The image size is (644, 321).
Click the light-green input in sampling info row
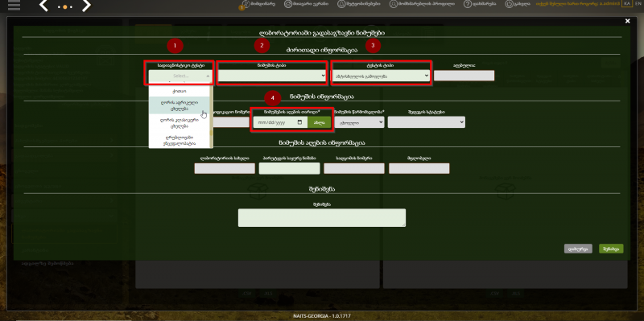[x=289, y=169]
